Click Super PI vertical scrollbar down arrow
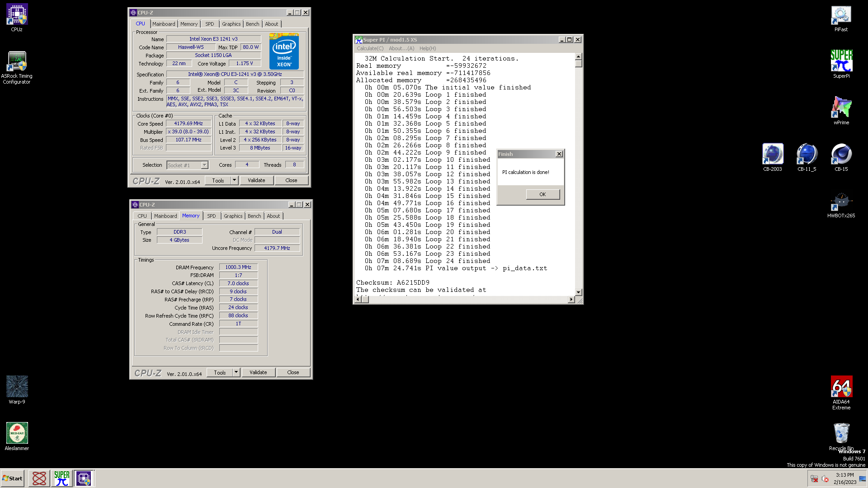Image resolution: width=868 pixels, height=488 pixels. tap(578, 292)
